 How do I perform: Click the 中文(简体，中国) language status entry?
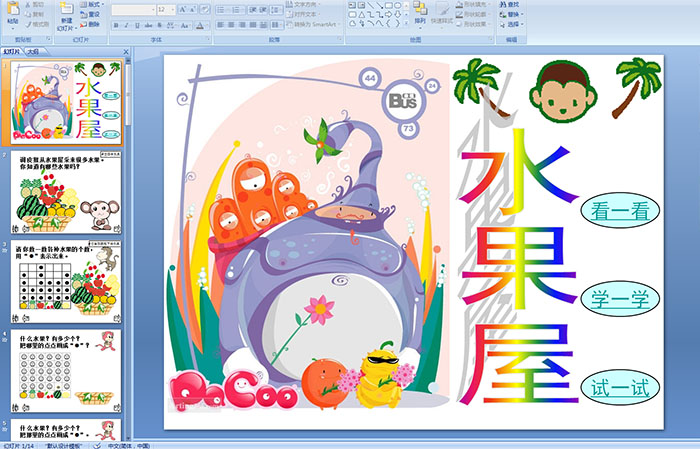[128, 446]
